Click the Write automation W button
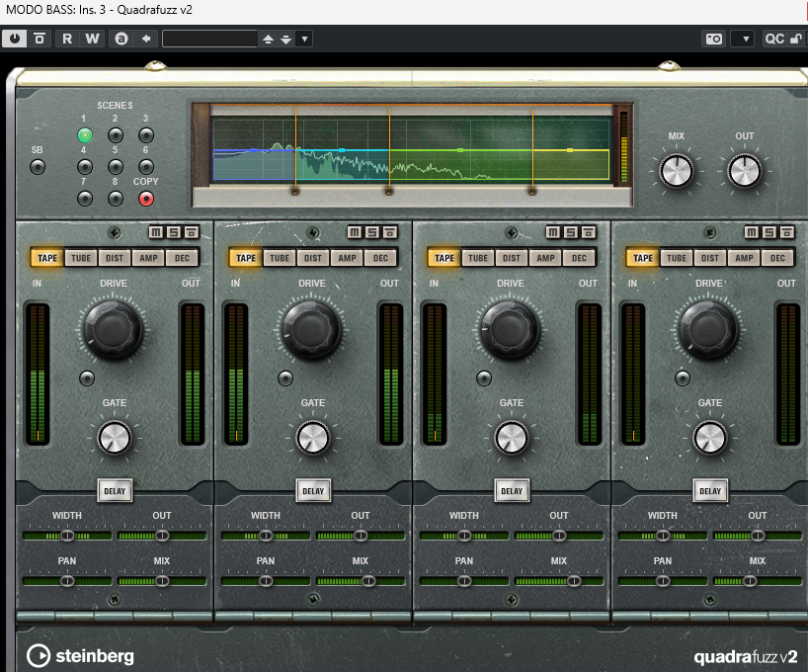This screenshot has height=672, width=808. pyautogui.click(x=92, y=39)
